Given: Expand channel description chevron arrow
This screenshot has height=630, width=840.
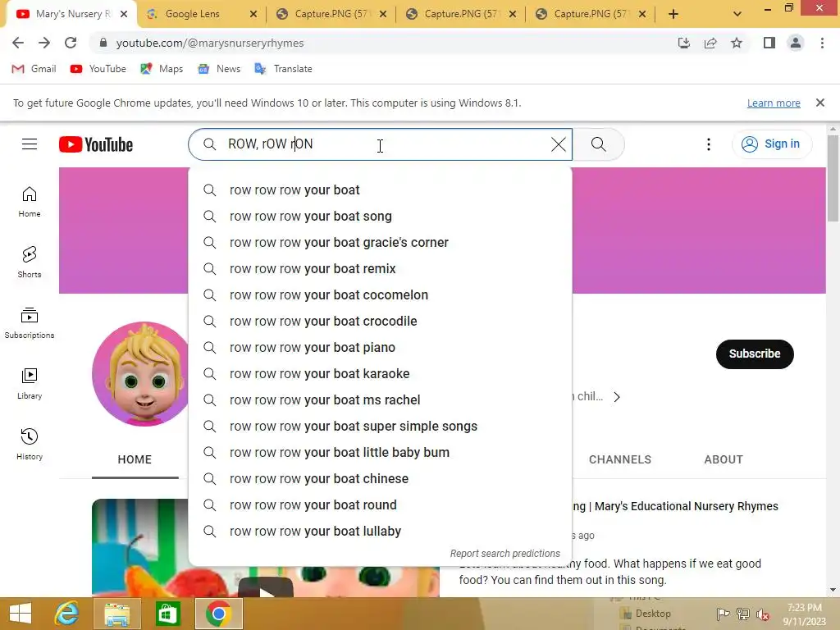Looking at the screenshot, I should click(617, 397).
